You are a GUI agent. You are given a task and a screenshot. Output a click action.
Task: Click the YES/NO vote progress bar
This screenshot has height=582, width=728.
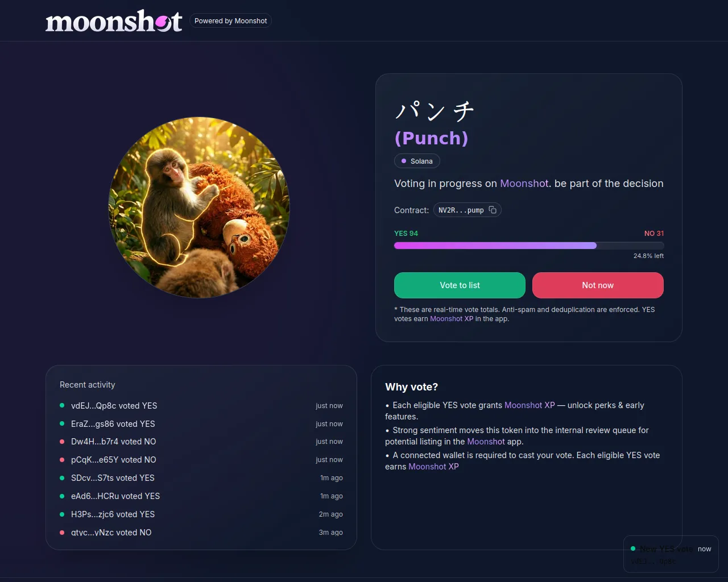coord(529,246)
